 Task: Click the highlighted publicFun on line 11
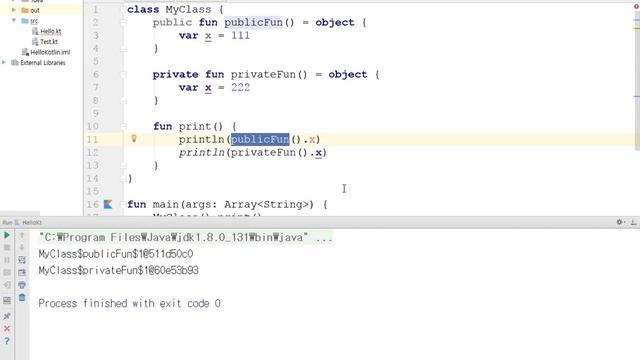click(x=260, y=139)
